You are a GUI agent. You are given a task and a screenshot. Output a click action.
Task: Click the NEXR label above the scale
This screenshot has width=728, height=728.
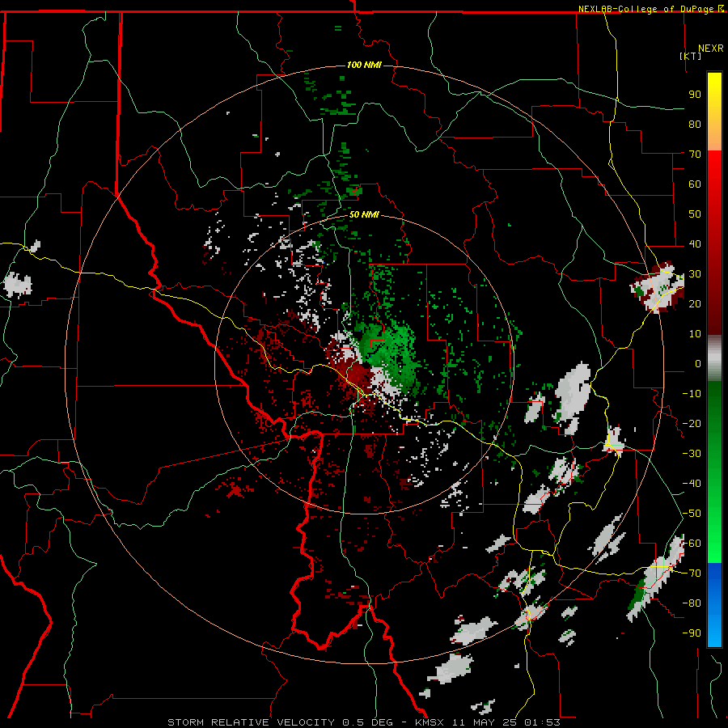tap(710, 49)
